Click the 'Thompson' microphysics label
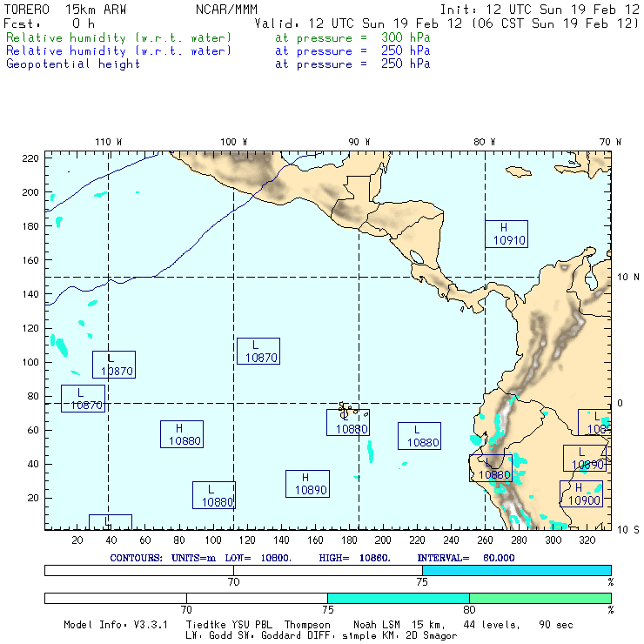The width and height of the screenshot is (644, 644). click(x=307, y=625)
